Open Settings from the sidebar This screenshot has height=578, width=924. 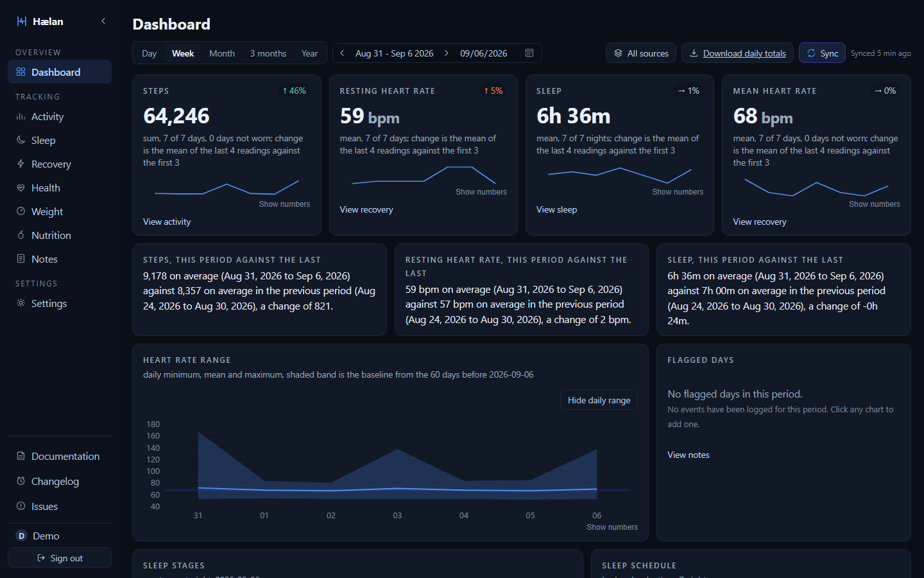coord(60,303)
